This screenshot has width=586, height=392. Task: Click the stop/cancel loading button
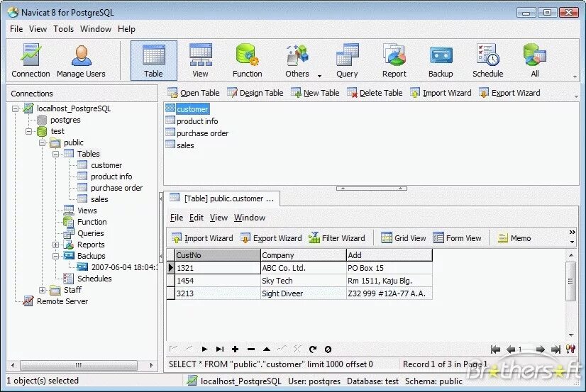click(328, 349)
